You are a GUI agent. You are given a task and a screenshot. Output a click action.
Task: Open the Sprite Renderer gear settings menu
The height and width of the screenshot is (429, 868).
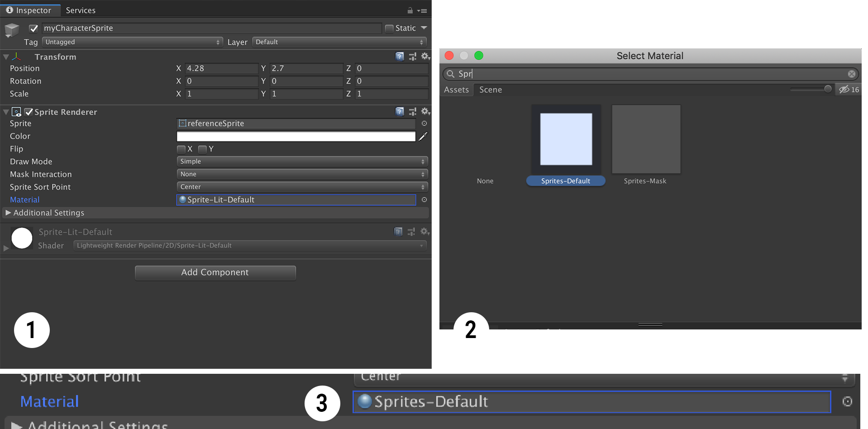(424, 111)
